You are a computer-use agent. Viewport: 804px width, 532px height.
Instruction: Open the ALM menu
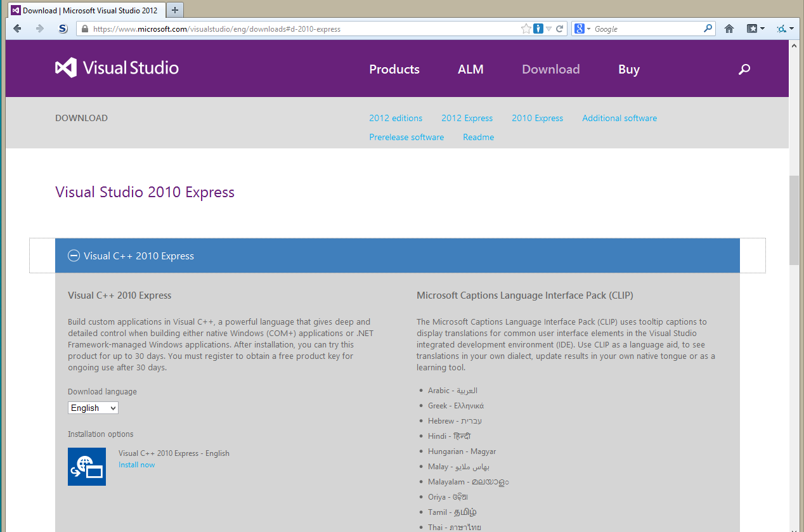tap(470, 69)
